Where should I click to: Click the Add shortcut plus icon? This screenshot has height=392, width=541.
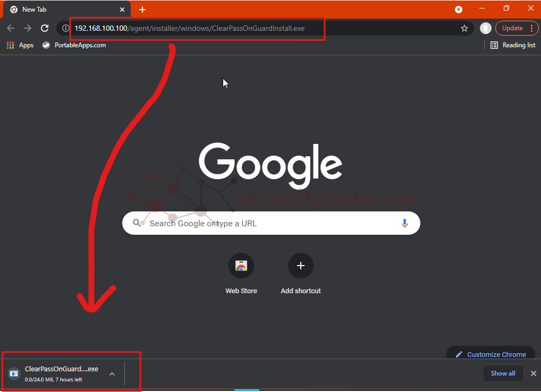click(x=301, y=266)
